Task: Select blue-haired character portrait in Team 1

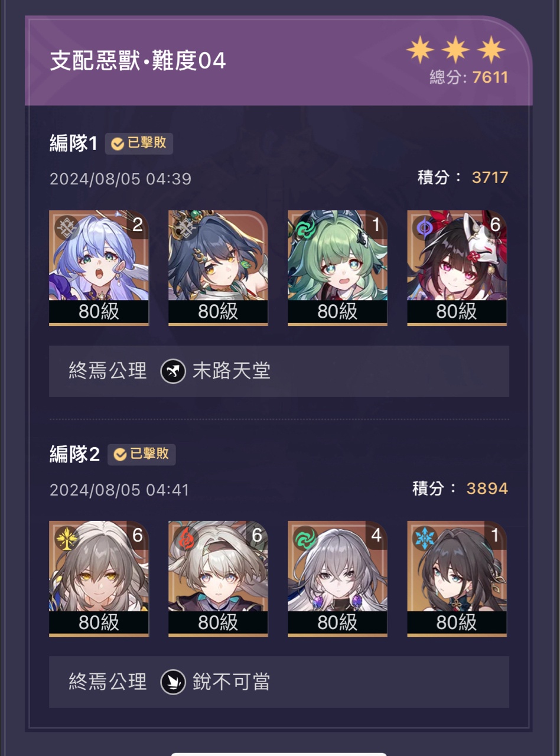Action: tap(99, 268)
